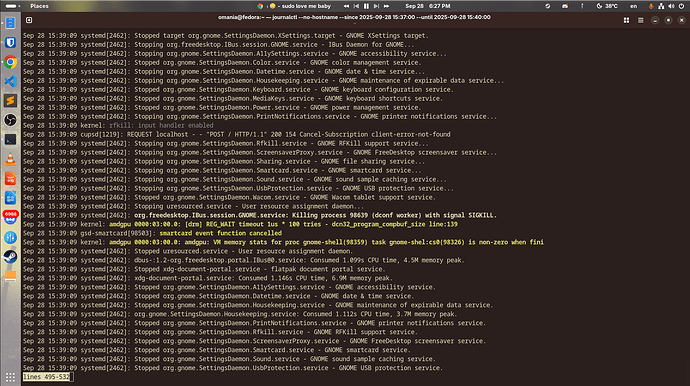690x386 pixels.
Task: Click the 'Killing process 98639' log line
Action: [260, 215]
